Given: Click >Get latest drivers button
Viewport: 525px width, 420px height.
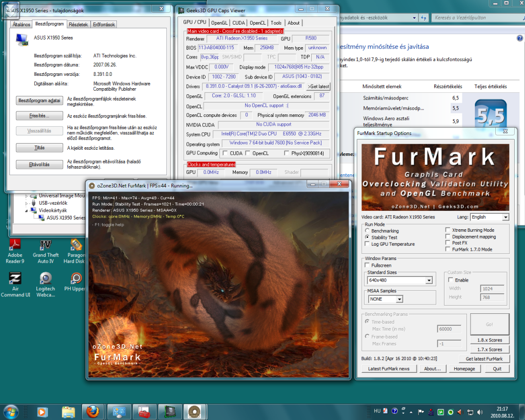Looking at the screenshot, I should click(x=318, y=87).
